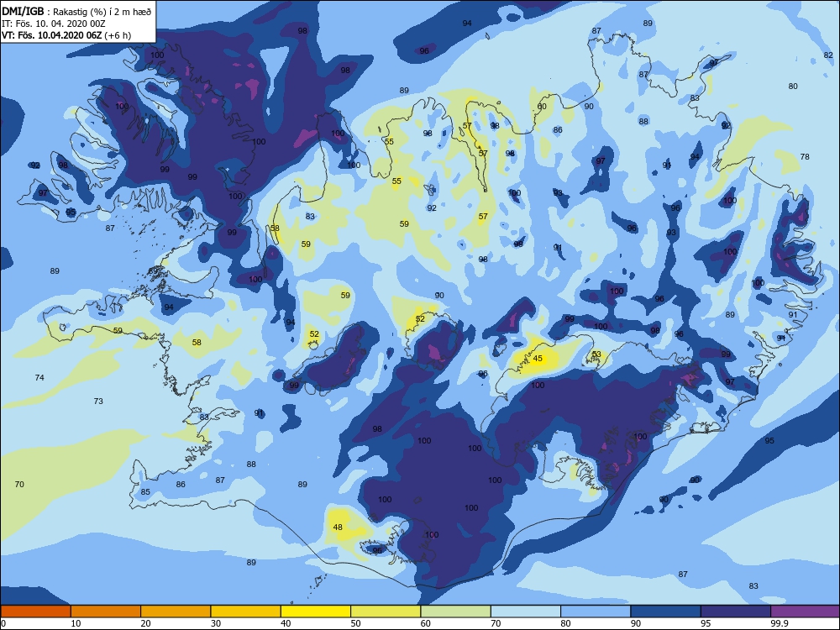Screen dimensions: 840x630
Task: Click the legend scale label 99.9
Action: click(x=779, y=623)
